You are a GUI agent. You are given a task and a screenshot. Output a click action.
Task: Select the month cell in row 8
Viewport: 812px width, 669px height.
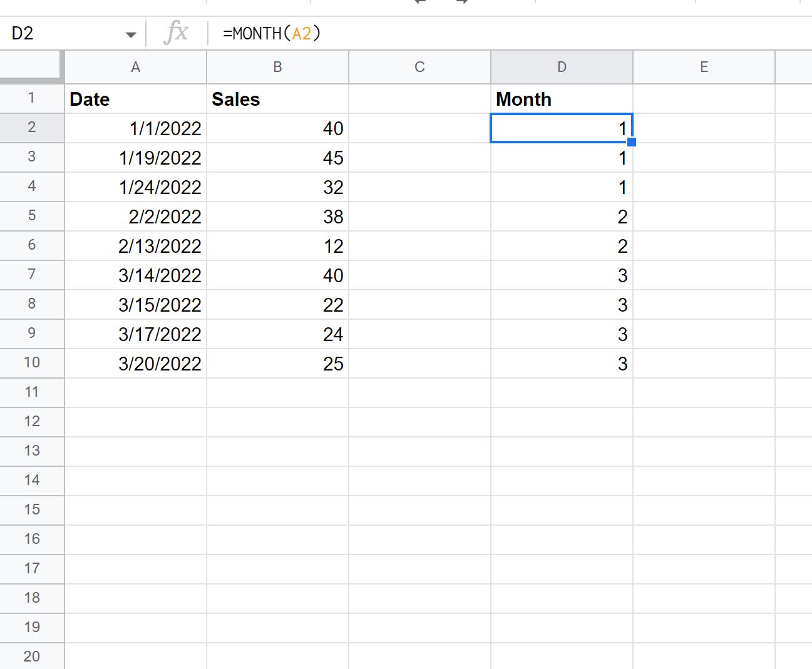point(562,305)
